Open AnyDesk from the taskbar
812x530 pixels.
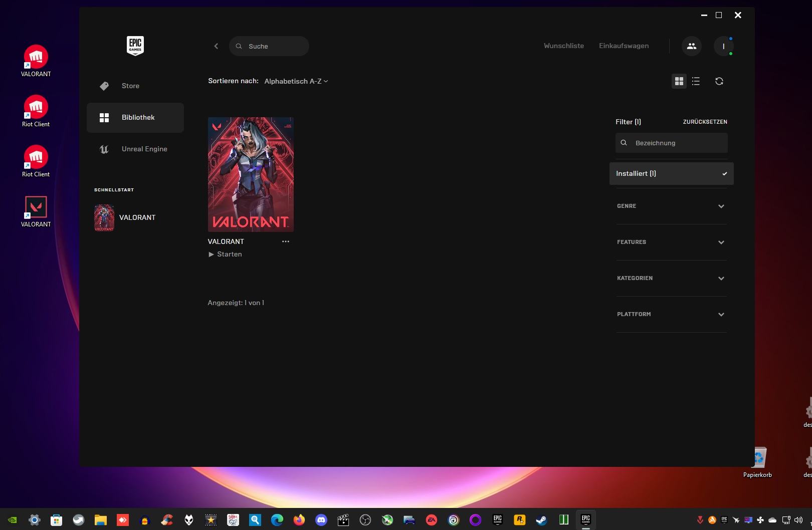click(x=123, y=520)
